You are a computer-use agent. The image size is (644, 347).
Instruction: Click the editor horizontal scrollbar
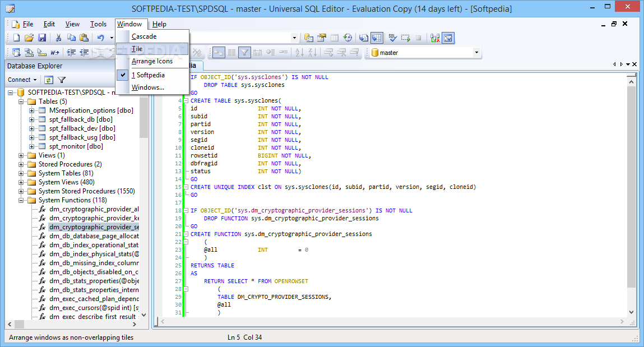pyautogui.click(x=392, y=322)
